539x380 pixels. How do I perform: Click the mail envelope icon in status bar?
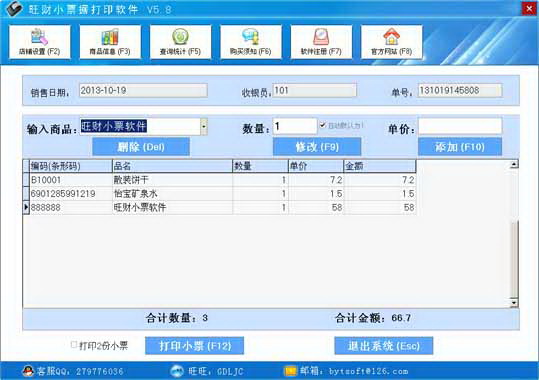click(x=290, y=371)
